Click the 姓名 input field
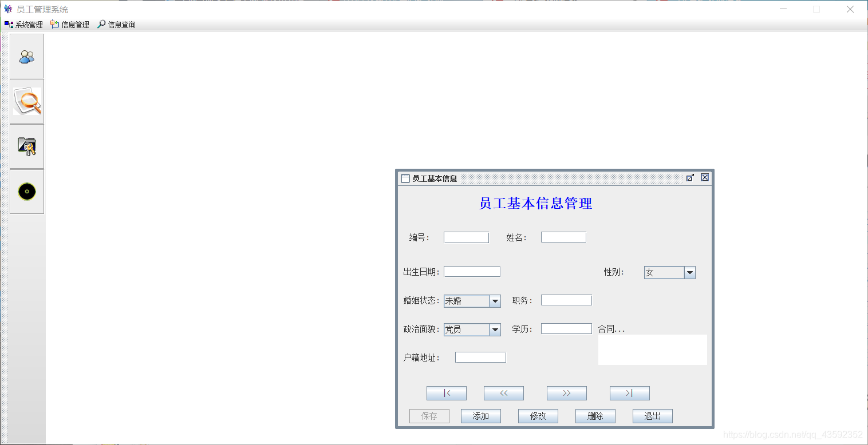 point(563,237)
